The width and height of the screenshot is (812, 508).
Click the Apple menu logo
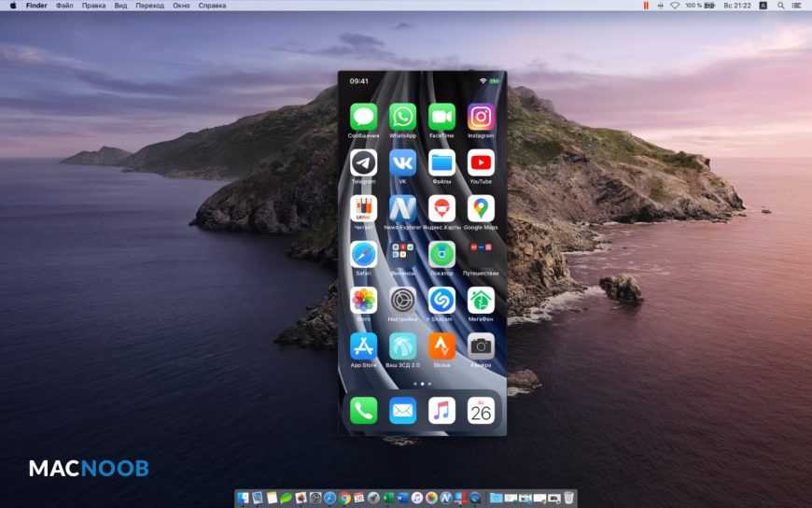click(13, 6)
